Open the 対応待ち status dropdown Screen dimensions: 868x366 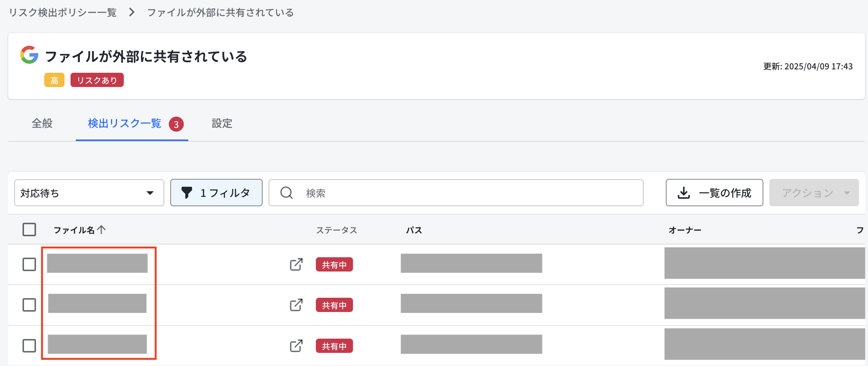click(89, 193)
